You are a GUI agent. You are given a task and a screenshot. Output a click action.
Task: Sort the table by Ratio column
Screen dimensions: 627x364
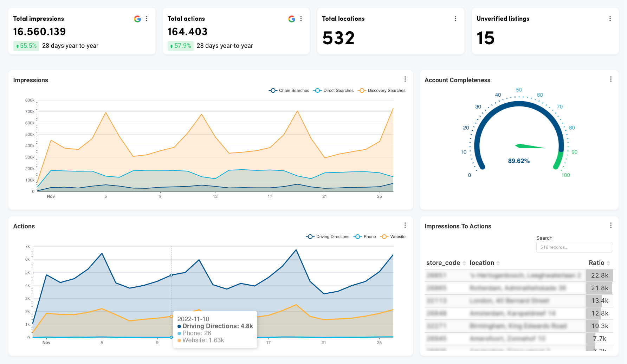(x=596, y=263)
